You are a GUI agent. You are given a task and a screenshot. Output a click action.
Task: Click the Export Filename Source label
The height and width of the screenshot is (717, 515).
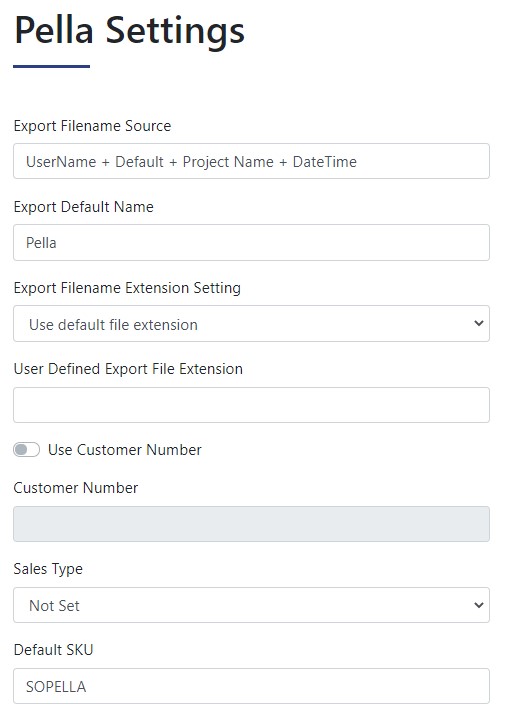pyautogui.click(x=92, y=126)
